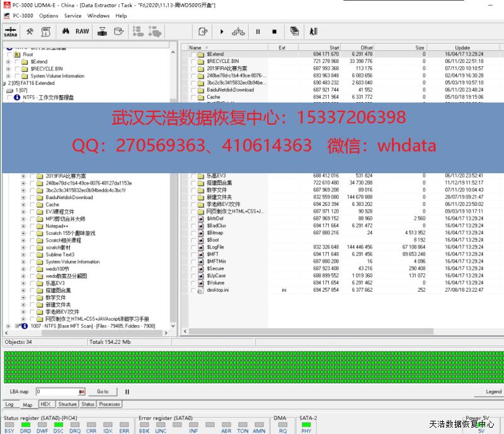Check the desktop.ini file checkbox
The height and width of the screenshot is (434, 504).
point(193,290)
